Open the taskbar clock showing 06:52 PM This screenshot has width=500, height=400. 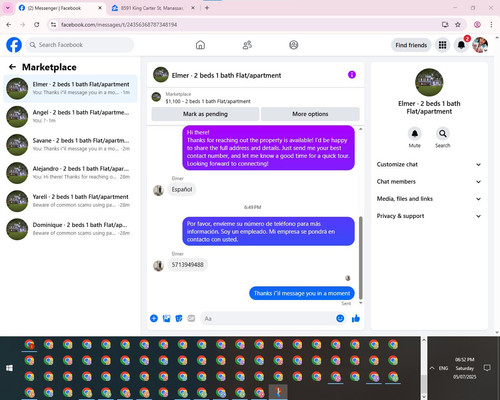point(464,368)
